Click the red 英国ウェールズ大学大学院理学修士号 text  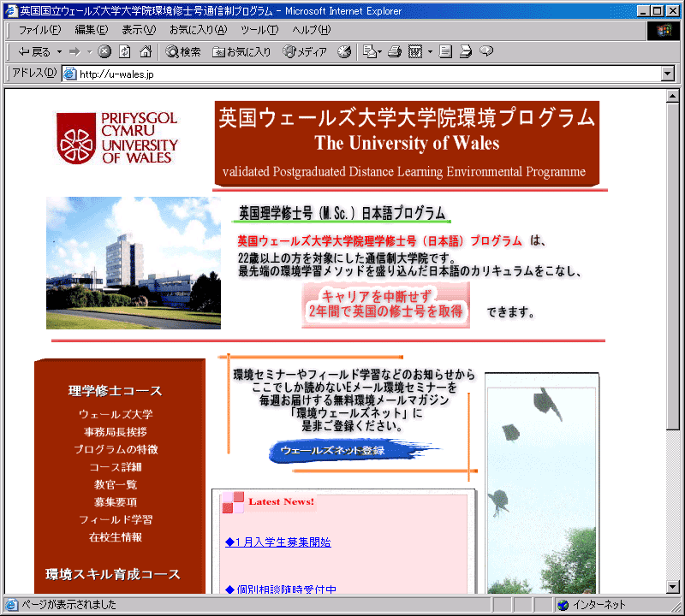379,241
